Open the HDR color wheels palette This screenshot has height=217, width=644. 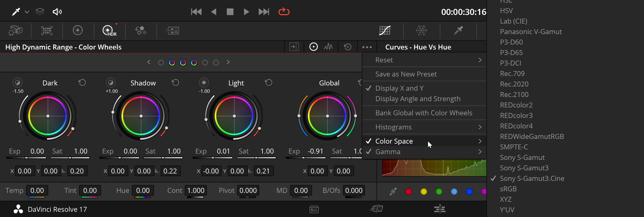[x=109, y=31]
